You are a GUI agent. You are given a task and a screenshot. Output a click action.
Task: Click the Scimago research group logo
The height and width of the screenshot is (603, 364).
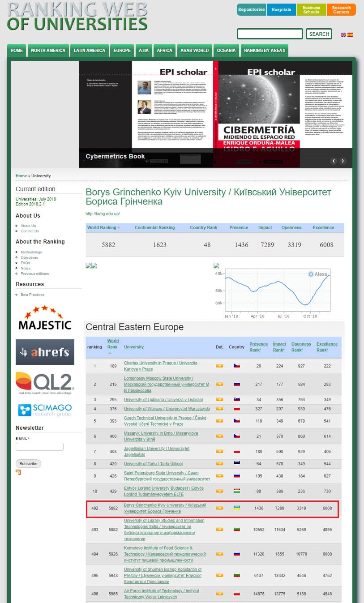tap(45, 410)
